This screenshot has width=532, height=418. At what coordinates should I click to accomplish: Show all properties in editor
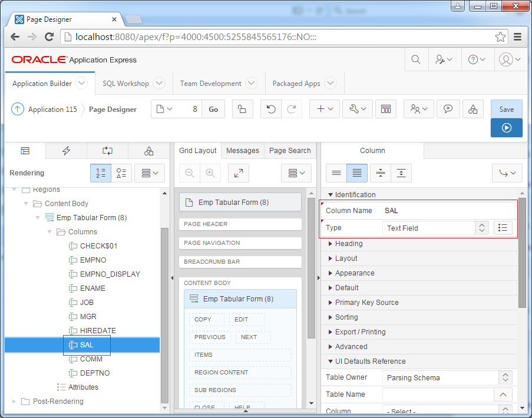357,173
